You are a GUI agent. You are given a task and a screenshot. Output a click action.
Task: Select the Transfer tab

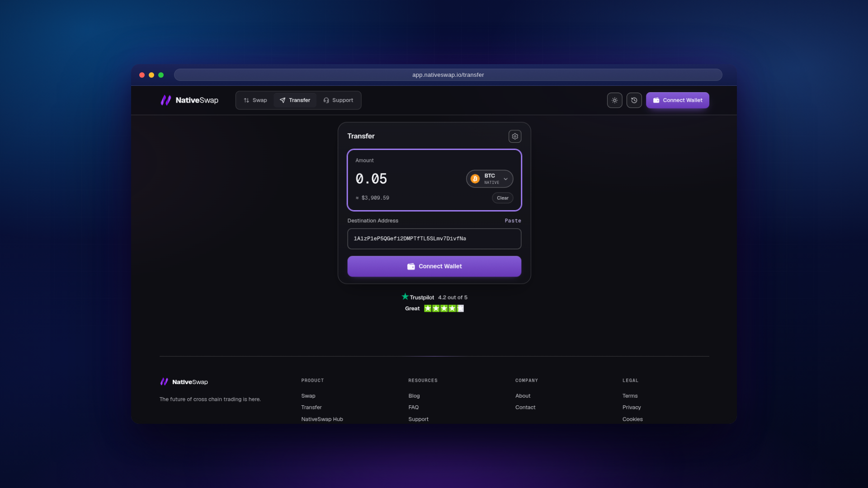click(x=295, y=100)
